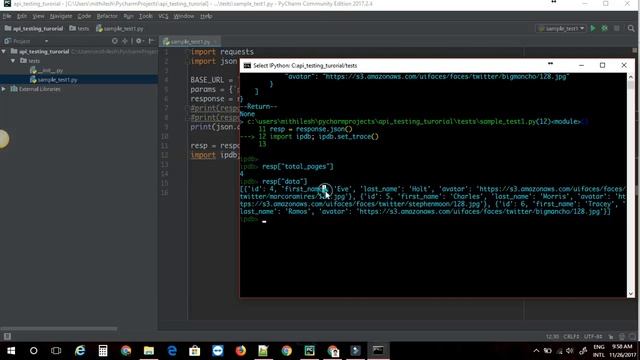
Task: Click the Stop icon in the toolbar
Action: [x=617, y=28]
